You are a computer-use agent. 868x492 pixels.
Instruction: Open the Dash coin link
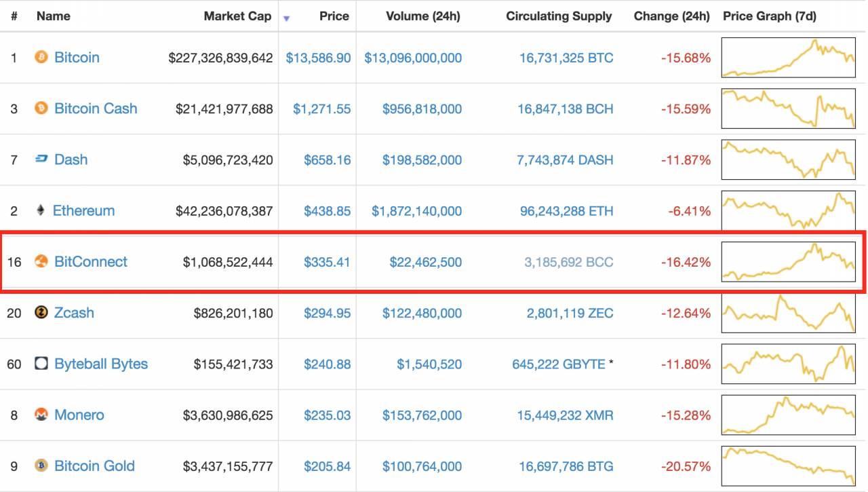[71, 159]
